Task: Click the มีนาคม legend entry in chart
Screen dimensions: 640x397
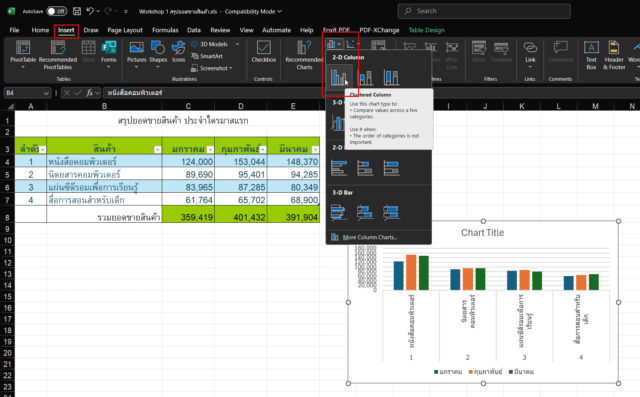Action: pyautogui.click(x=521, y=372)
